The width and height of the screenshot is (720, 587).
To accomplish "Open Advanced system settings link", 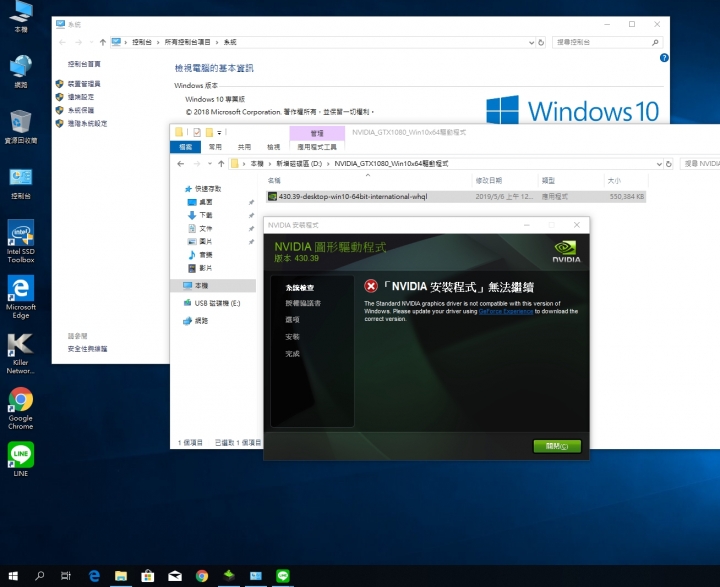I will 87,124.
